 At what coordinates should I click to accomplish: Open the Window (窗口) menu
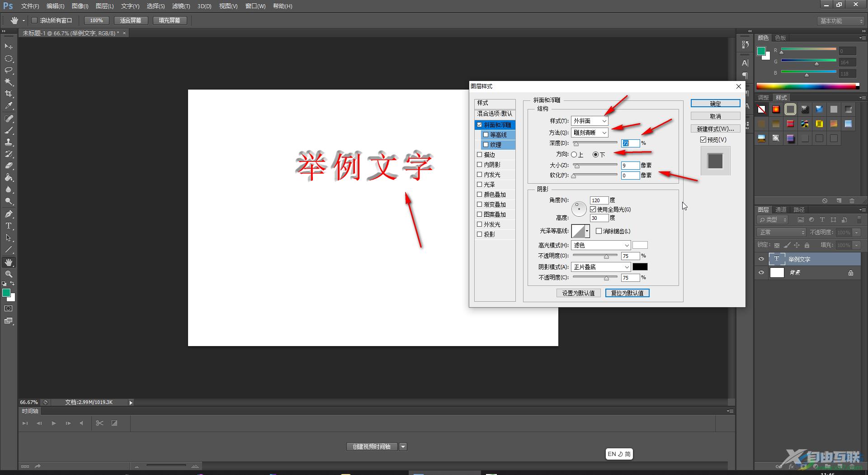(255, 6)
